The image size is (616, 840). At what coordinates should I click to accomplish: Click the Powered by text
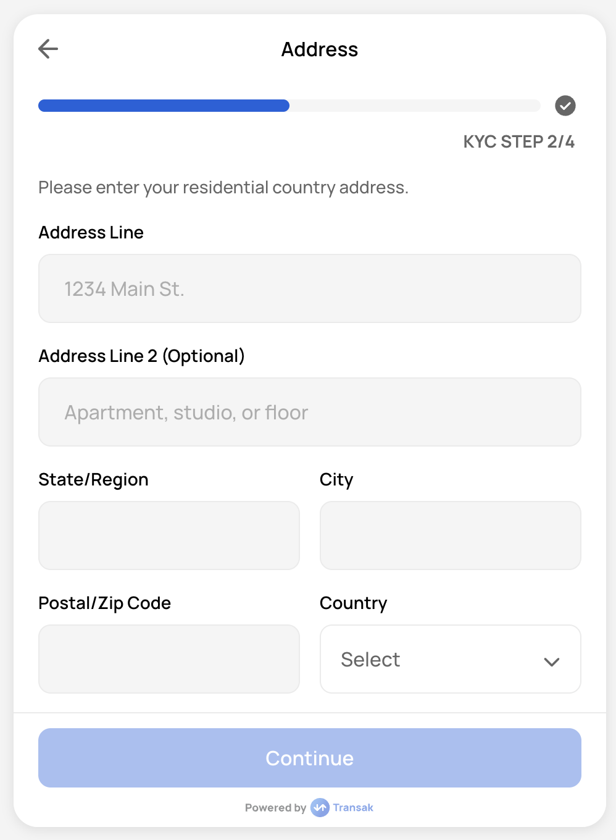275,807
